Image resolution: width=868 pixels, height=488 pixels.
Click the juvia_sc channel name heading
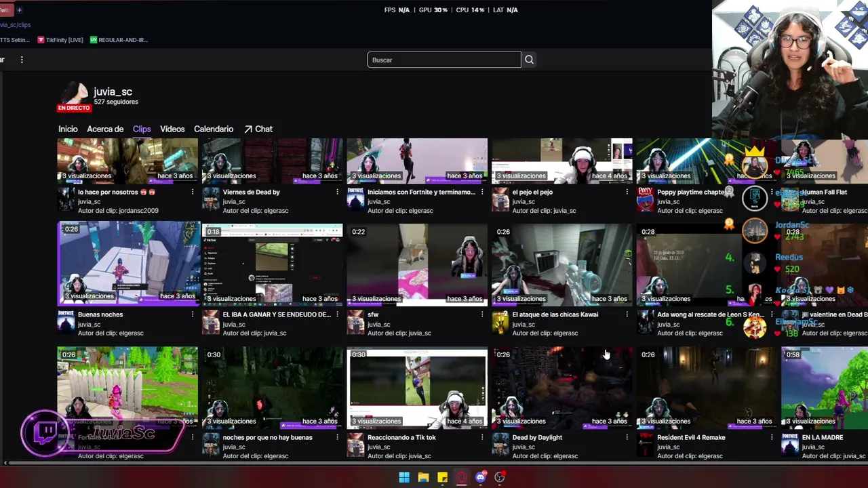113,91
